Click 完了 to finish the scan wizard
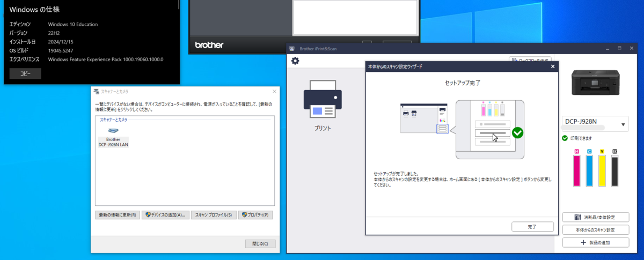The image size is (644, 260). (532, 227)
